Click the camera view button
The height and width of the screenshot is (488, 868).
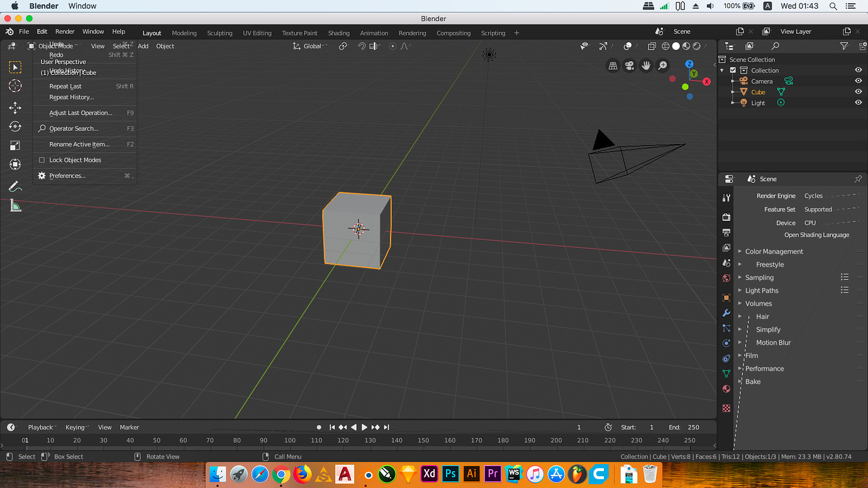click(x=629, y=65)
